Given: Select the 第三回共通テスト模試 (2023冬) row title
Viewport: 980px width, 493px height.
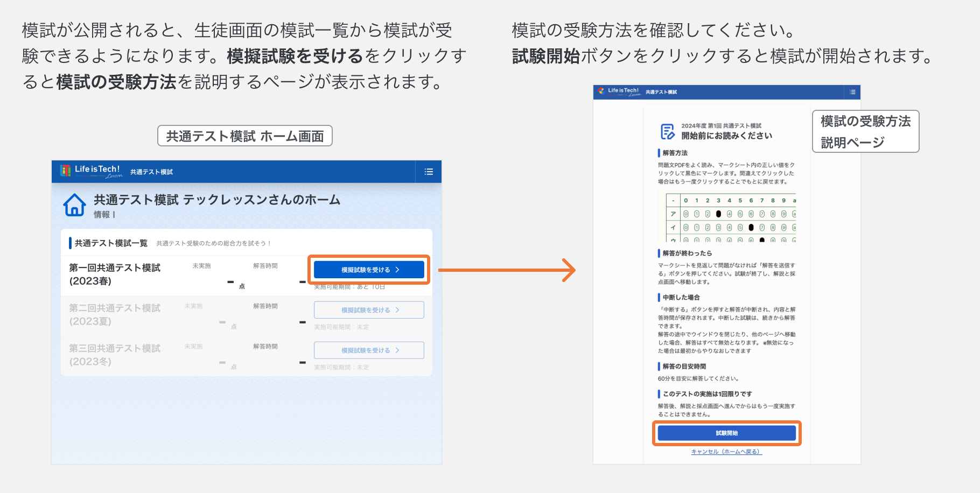Looking at the screenshot, I should coord(115,355).
